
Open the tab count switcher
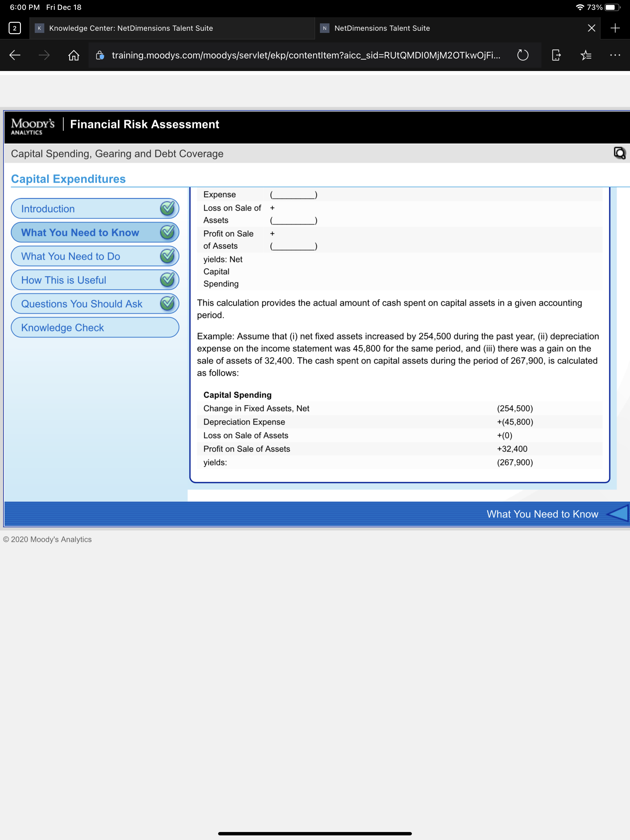pyautogui.click(x=15, y=28)
